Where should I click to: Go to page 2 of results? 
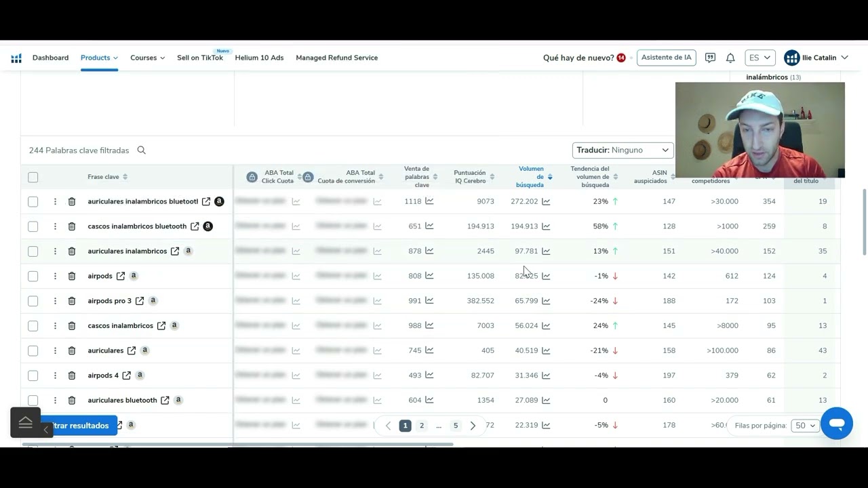point(422,426)
